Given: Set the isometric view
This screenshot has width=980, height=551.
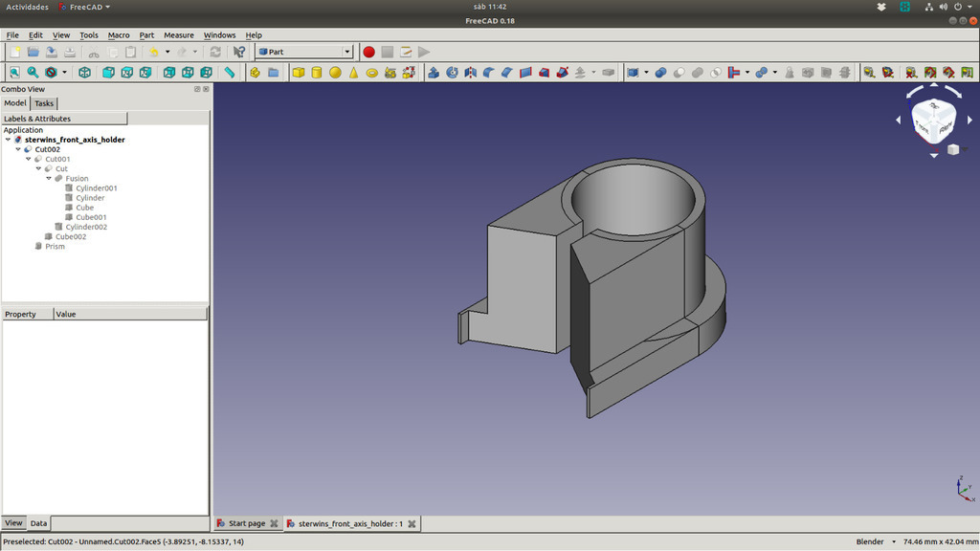Looking at the screenshot, I should pyautogui.click(x=84, y=73).
